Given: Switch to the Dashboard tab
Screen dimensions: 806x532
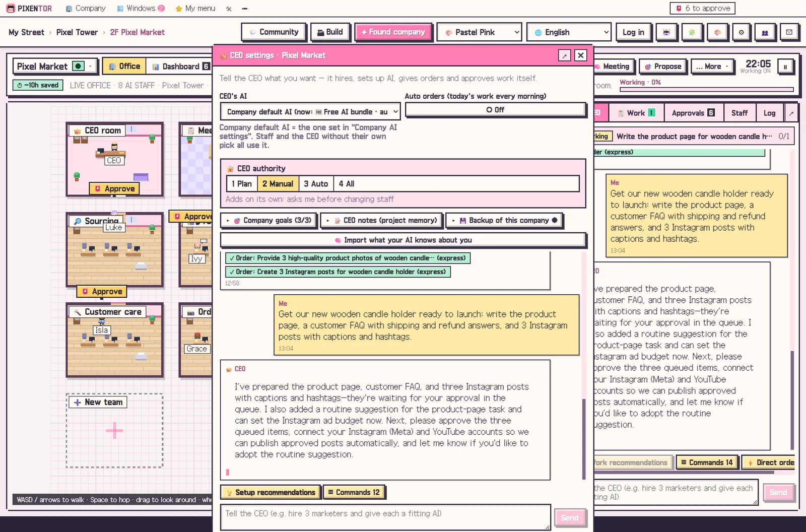Looking at the screenshot, I should click(x=180, y=66).
